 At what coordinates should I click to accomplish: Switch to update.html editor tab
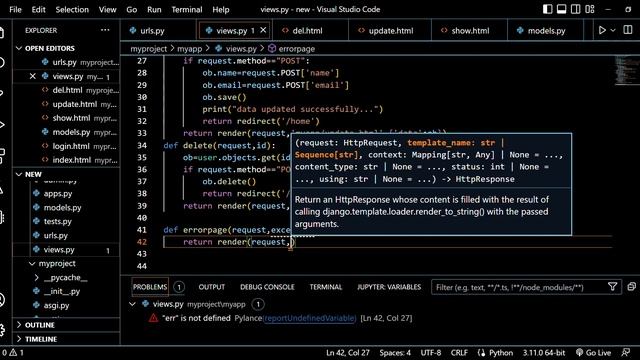(x=390, y=31)
